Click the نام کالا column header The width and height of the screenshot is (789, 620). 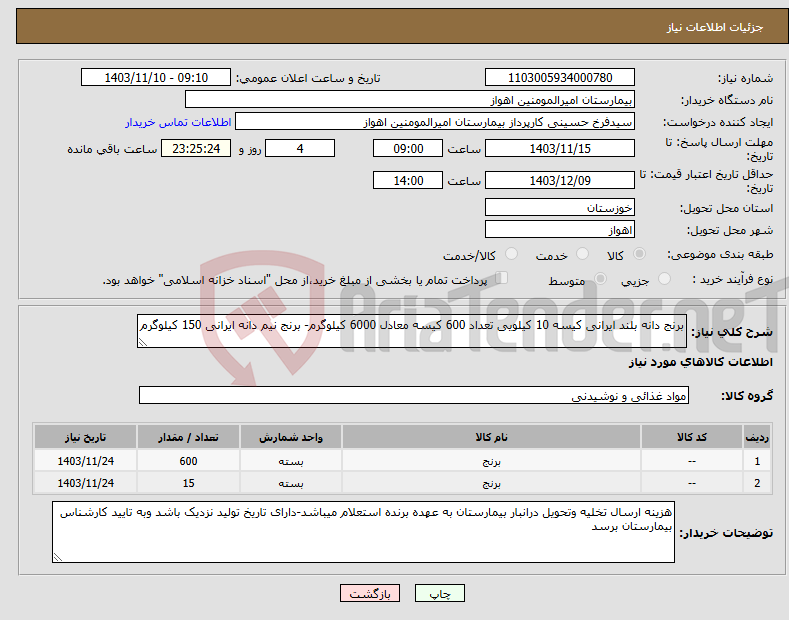(x=491, y=437)
